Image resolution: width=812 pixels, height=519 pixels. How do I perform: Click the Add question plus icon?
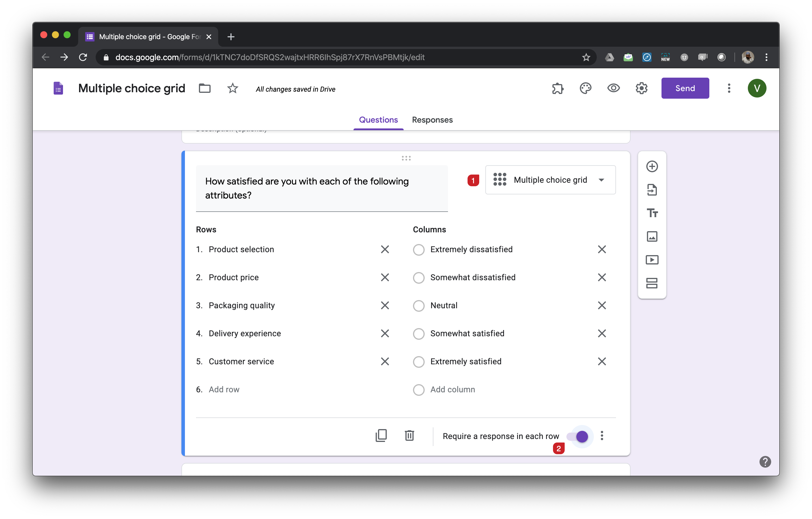point(652,166)
